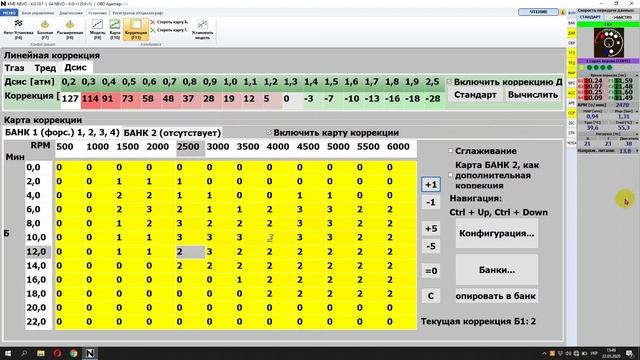Select red correction cell 114
The height and width of the screenshot is (360, 640).
tap(90, 99)
